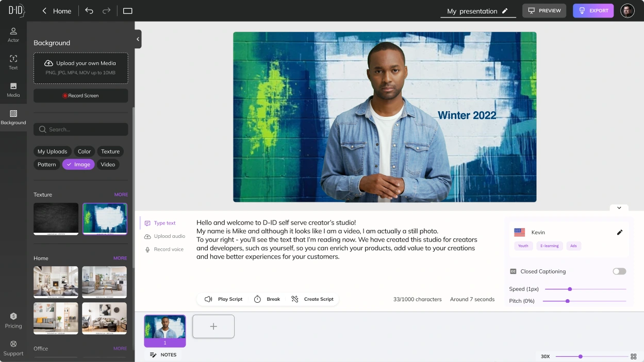Click Play Script
The height and width of the screenshot is (362, 644).
(223, 299)
